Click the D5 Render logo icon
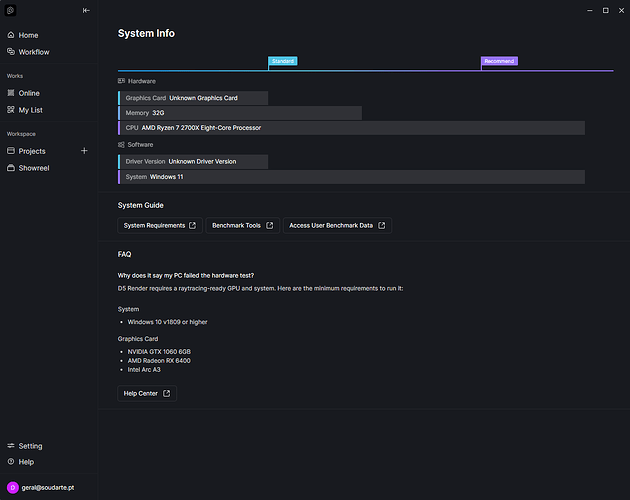This screenshot has width=630, height=500. click(x=11, y=10)
